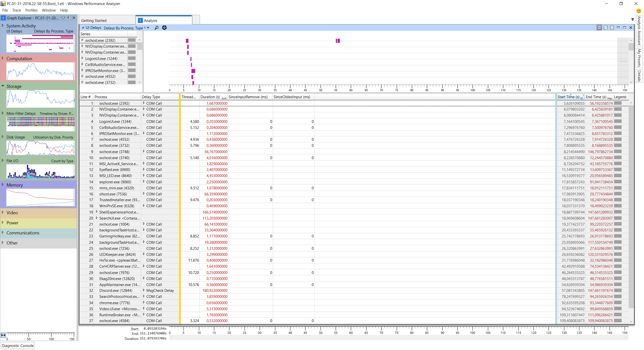Image resolution: width=644 pixels, height=350 pixels.
Task: Collapse the Storage graph category
Action: click(x=3, y=86)
